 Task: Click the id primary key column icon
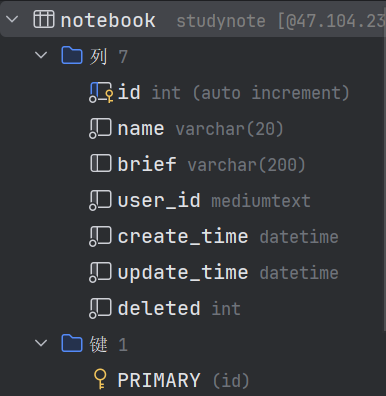point(101,93)
